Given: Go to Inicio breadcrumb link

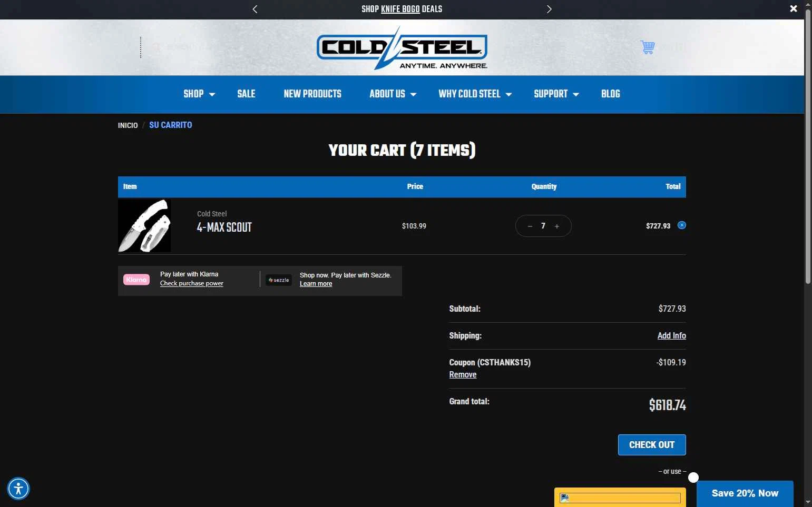Looking at the screenshot, I should click(x=128, y=125).
